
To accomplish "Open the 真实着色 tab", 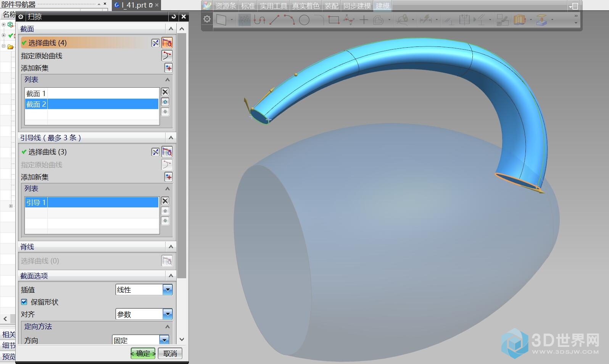I will 306,6.
